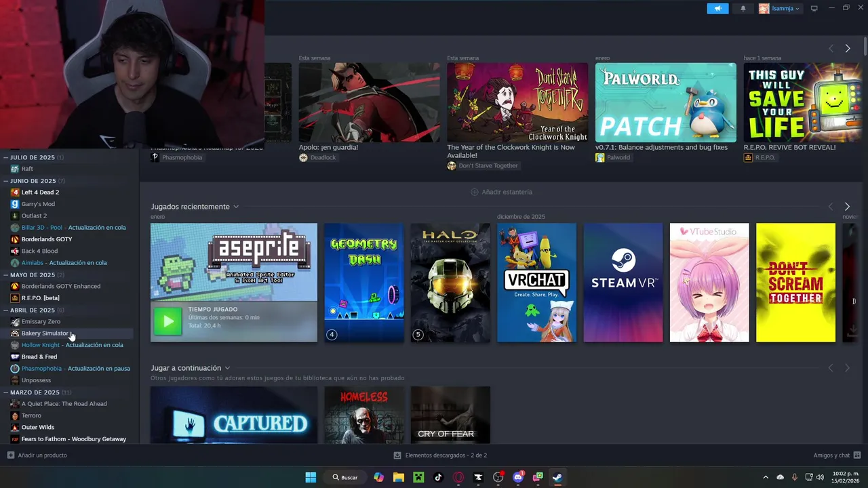Open the Geometry Dash cover
Image resolution: width=868 pixels, height=488 pixels.
pos(364,283)
